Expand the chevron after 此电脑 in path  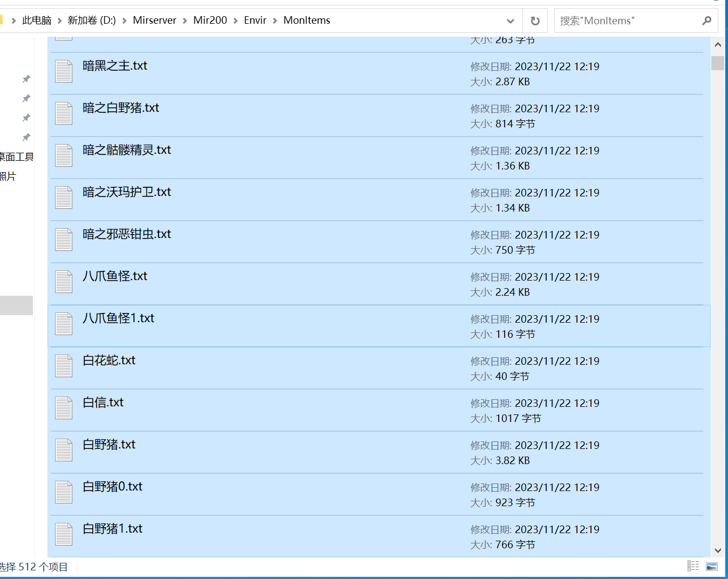59,21
